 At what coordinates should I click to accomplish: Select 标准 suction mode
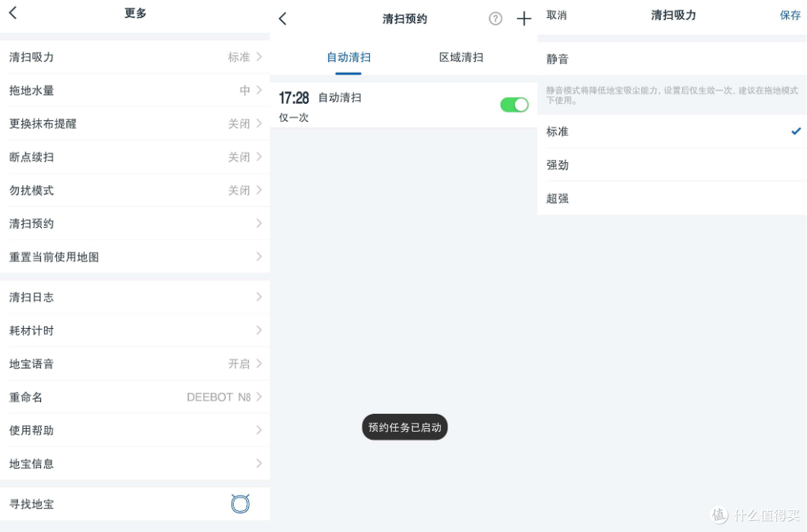coord(672,132)
